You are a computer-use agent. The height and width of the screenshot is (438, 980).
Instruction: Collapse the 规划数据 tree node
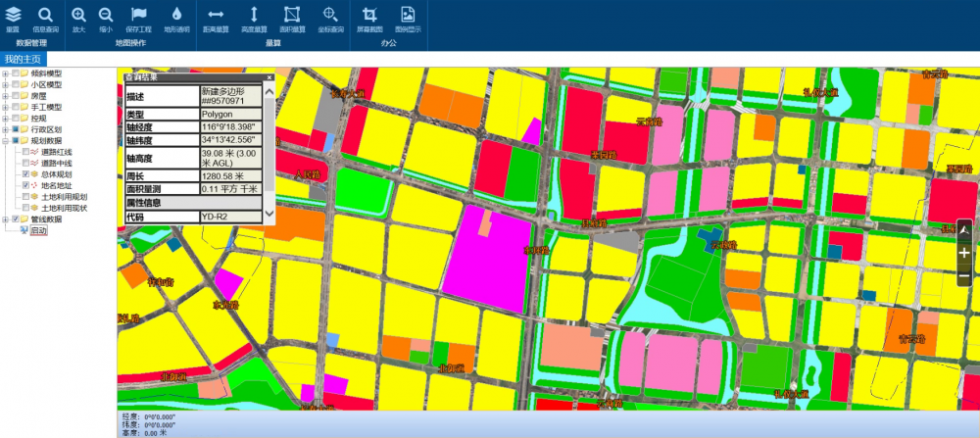click(5, 140)
